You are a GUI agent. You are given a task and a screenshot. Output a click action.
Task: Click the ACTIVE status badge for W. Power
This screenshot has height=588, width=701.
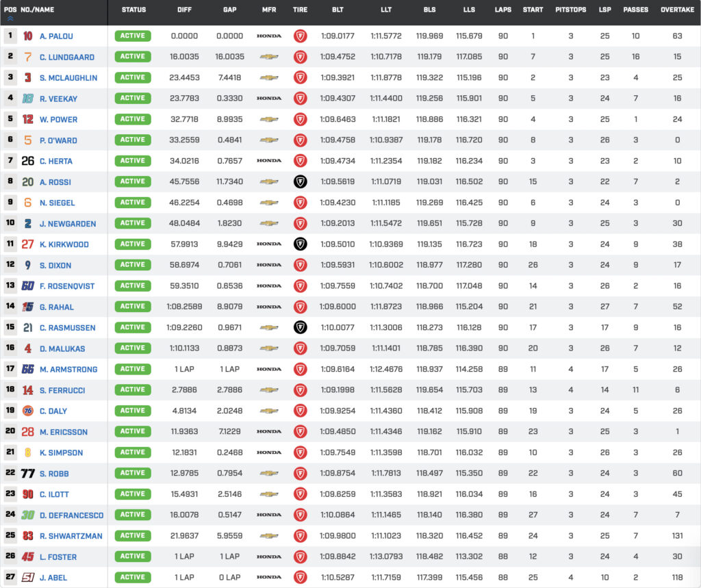click(x=133, y=119)
